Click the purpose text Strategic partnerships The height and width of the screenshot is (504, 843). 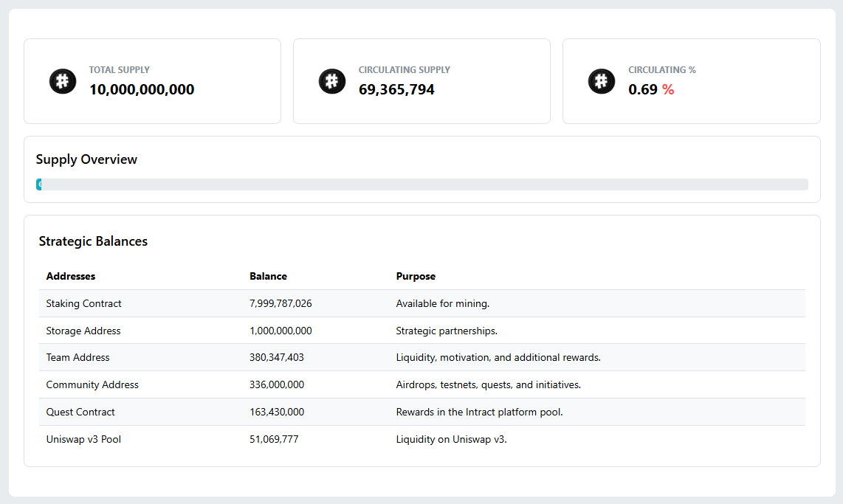tap(447, 331)
